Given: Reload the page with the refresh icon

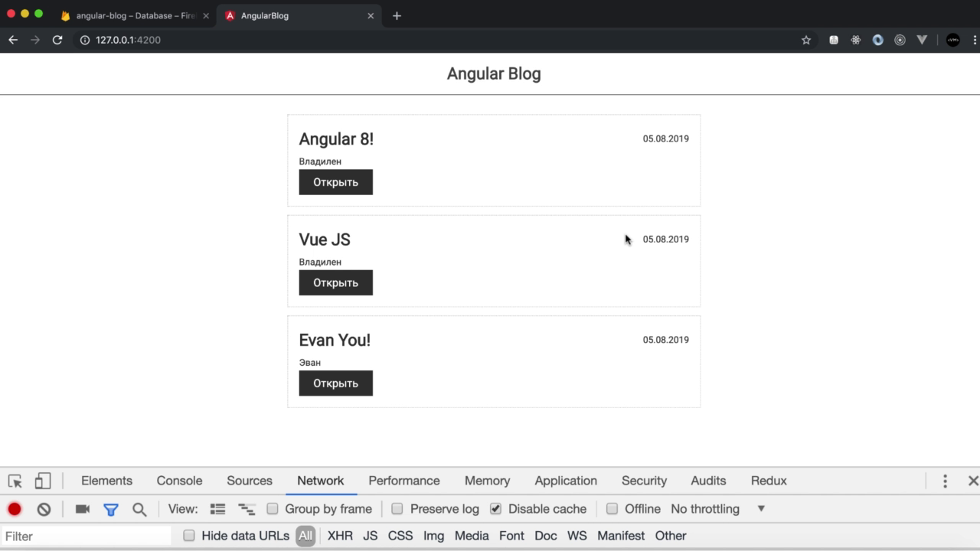Looking at the screenshot, I should [x=57, y=40].
